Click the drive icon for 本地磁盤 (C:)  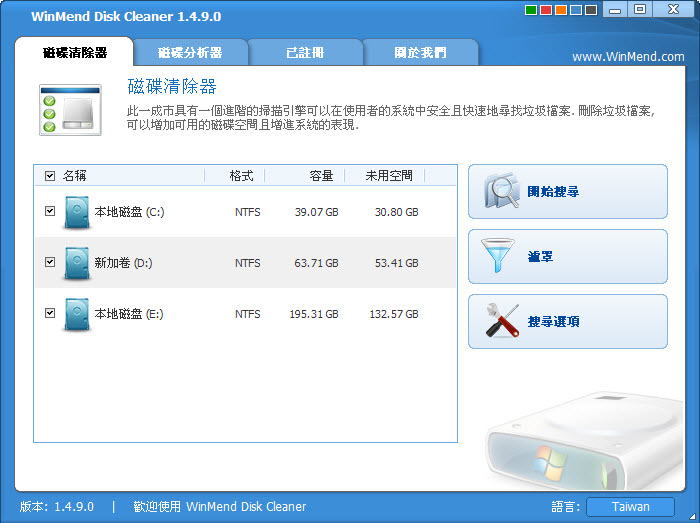(x=76, y=212)
